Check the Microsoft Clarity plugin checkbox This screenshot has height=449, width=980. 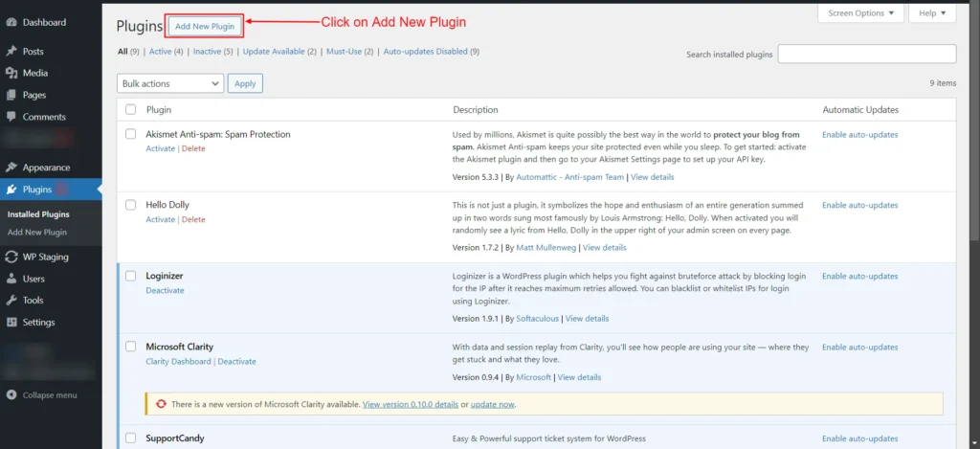(x=130, y=347)
